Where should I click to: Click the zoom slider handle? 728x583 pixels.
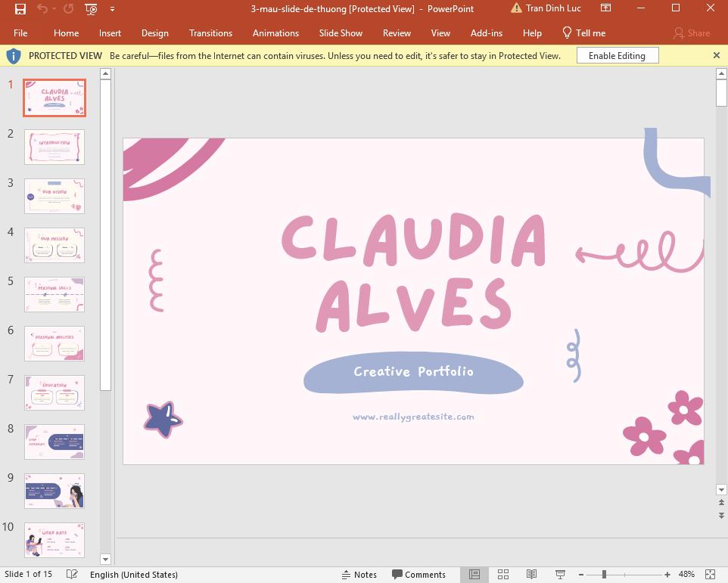click(604, 575)
